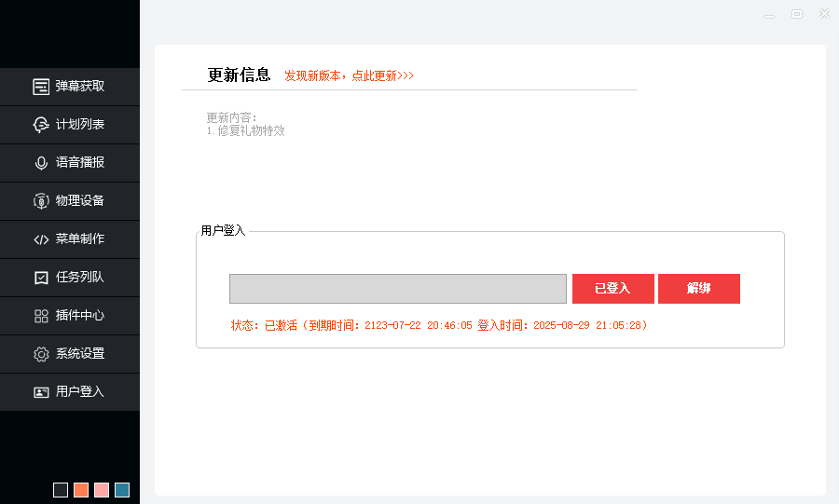The width and height of the screenshot is (839, 504).
Task: Follow the 发现新版本，点此更新>>> link
Action: 349,75
